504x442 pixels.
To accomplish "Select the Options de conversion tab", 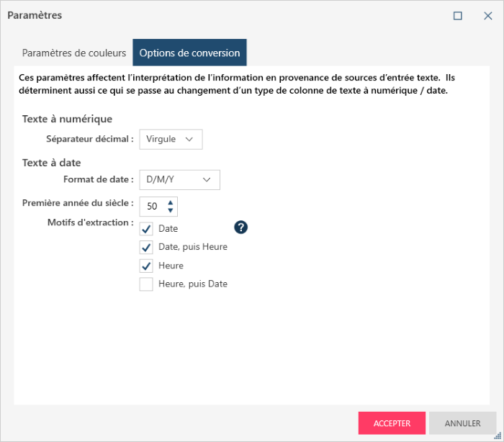I will coord(189,53).
